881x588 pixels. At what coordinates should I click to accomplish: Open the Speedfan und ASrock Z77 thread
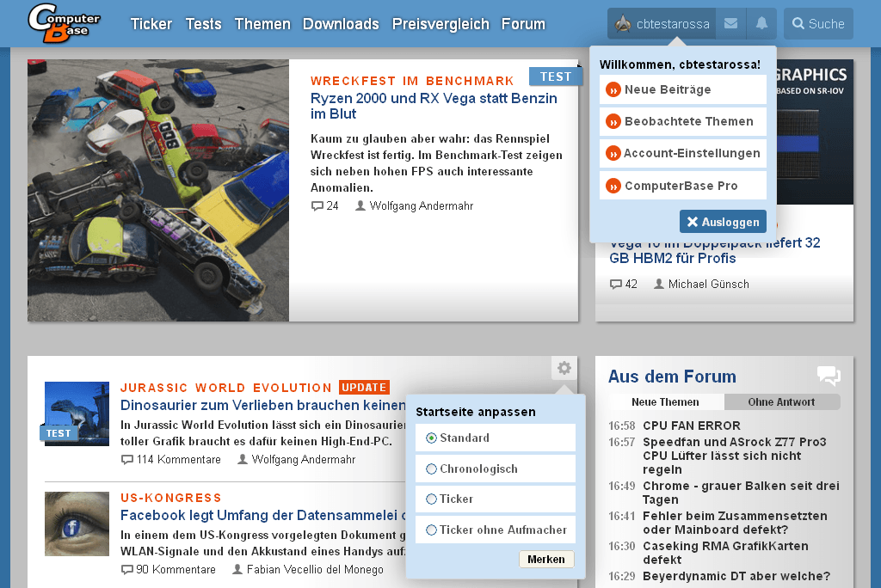(x=735, y=456)
